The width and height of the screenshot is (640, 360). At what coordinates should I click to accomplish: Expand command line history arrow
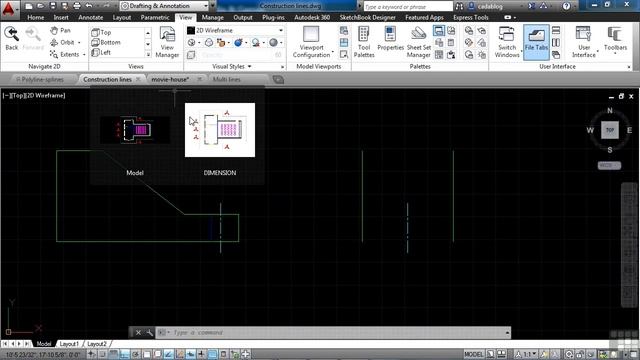pyautogui.click(x=507, y=333)
